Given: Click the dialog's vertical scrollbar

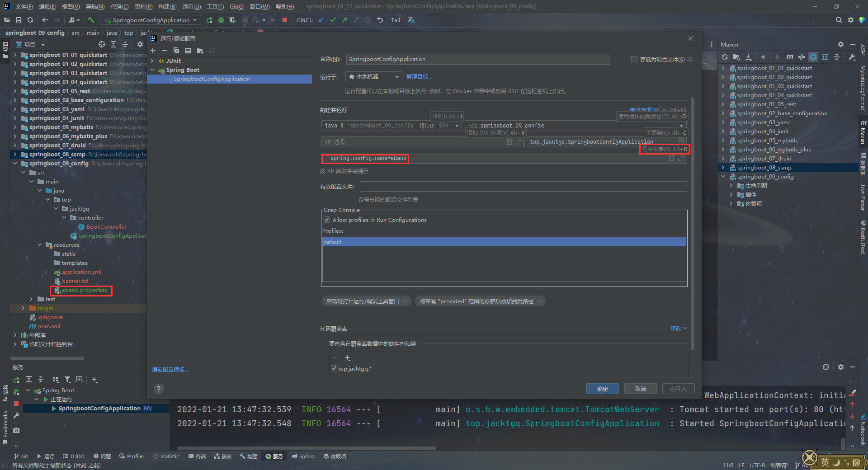Looking at the screenshot, I should click(x=693, y=224).
